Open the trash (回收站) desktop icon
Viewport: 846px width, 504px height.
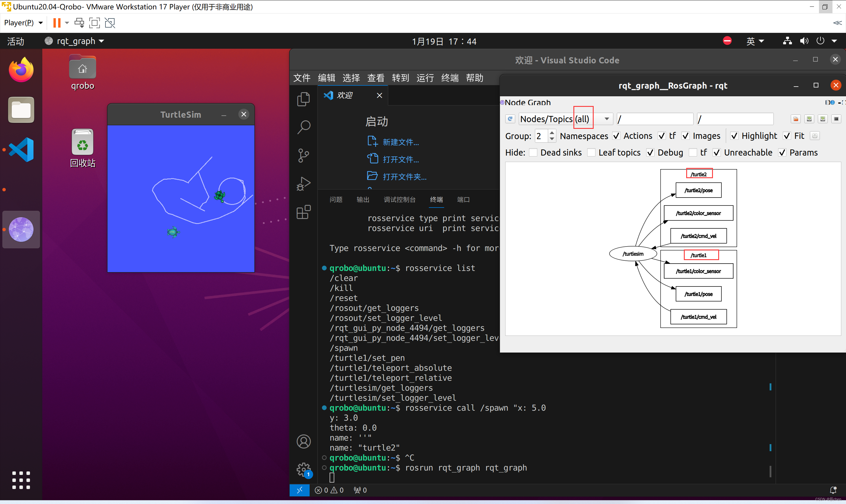point(82,149)
